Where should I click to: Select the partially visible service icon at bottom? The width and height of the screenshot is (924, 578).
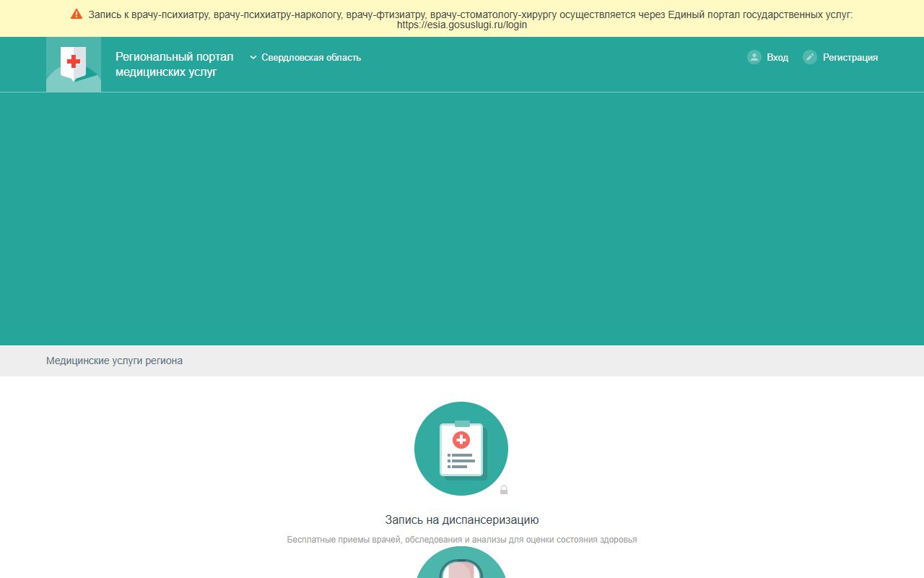461,562
